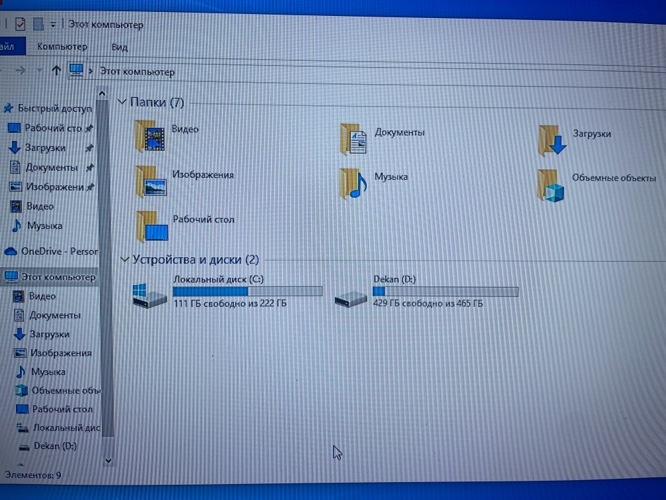This screenshot has height=500, width=666.
Task: Open the Объемные объекты folder icon
Action: tap(551, 186)
